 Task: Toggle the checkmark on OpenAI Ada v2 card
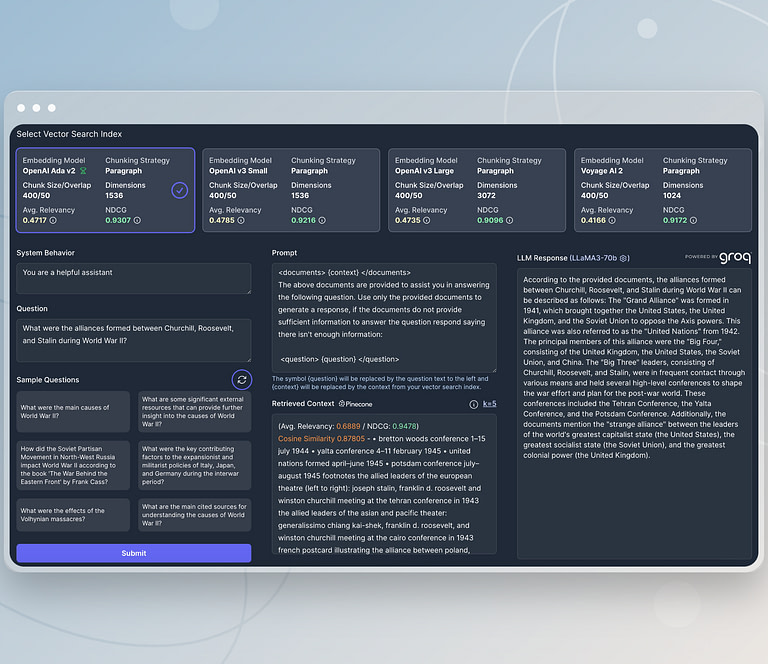179,190
